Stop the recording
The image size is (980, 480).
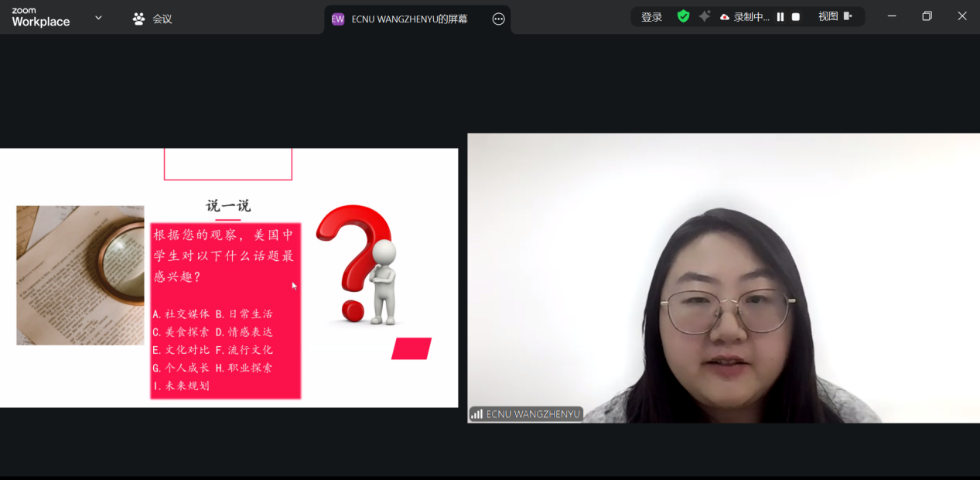point(796,17)
